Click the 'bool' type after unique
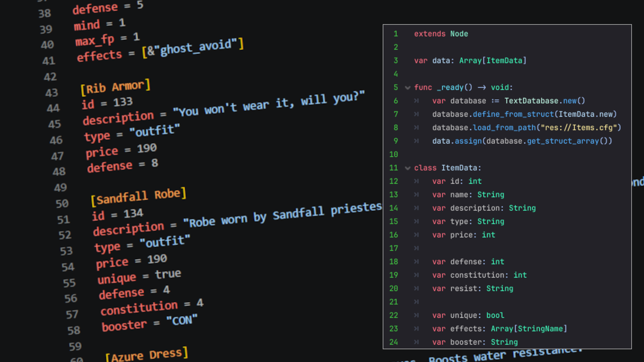The width and height of the screenshot is (644, 362). point(495,315)
